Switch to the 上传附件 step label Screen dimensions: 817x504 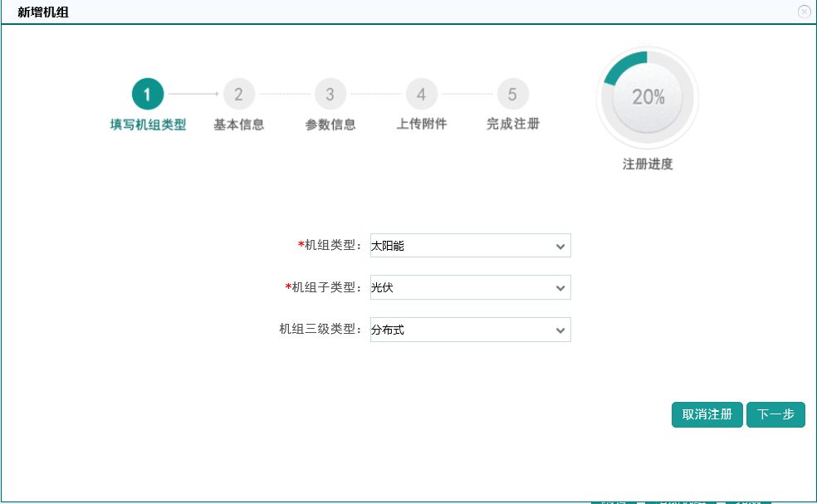click(x=422, y=124)
